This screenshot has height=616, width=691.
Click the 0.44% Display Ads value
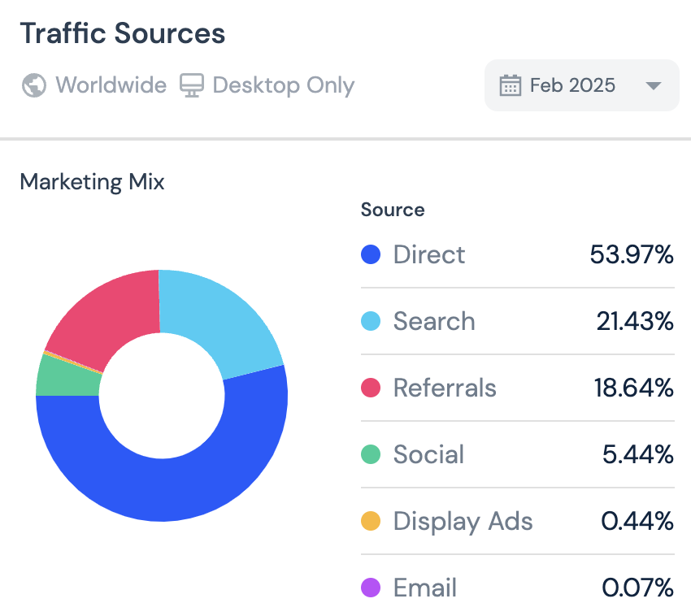point(637,521)
